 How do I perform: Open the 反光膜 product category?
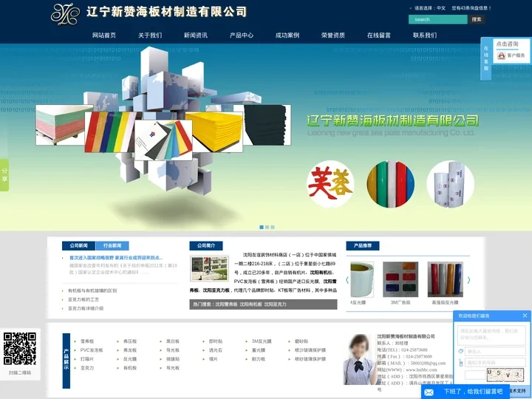pos(130,359)
